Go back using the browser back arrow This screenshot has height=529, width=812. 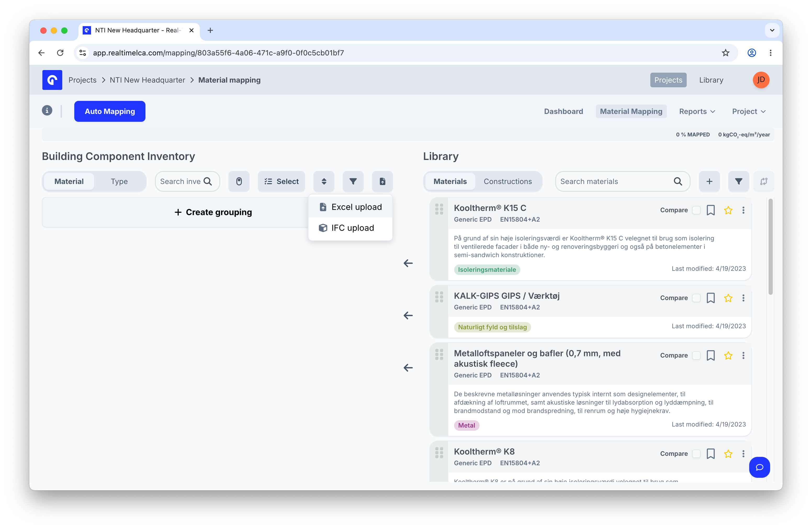pos(42,53)
